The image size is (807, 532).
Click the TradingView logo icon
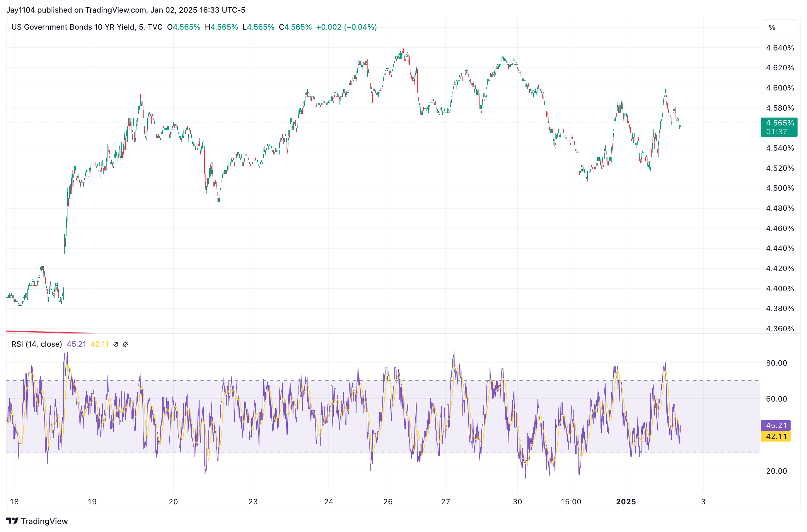coord(13,521)
